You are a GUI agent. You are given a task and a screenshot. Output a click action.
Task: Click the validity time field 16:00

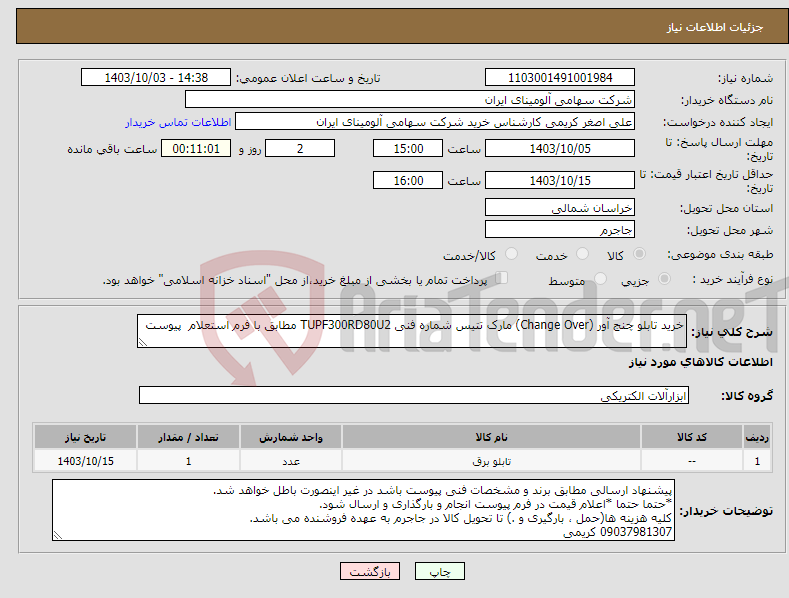tap(408, 180)
